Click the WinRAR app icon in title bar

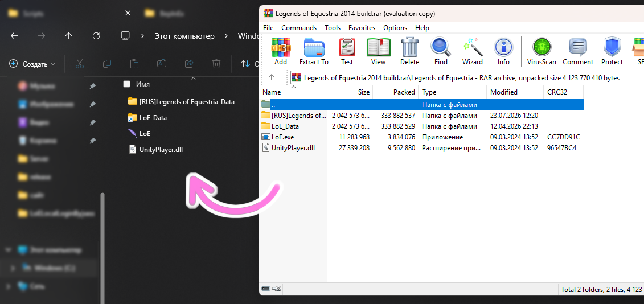click(x=268, y=14)
